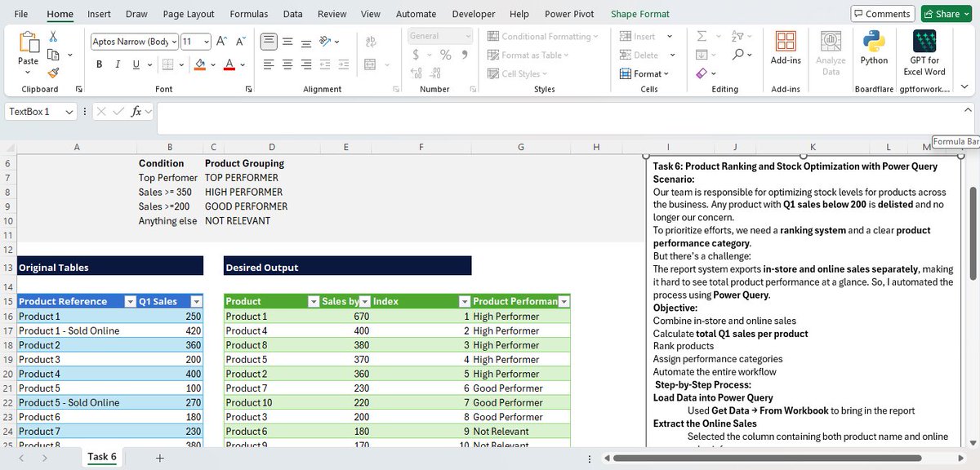Switch to the Formulas tab

coord(248,14)
